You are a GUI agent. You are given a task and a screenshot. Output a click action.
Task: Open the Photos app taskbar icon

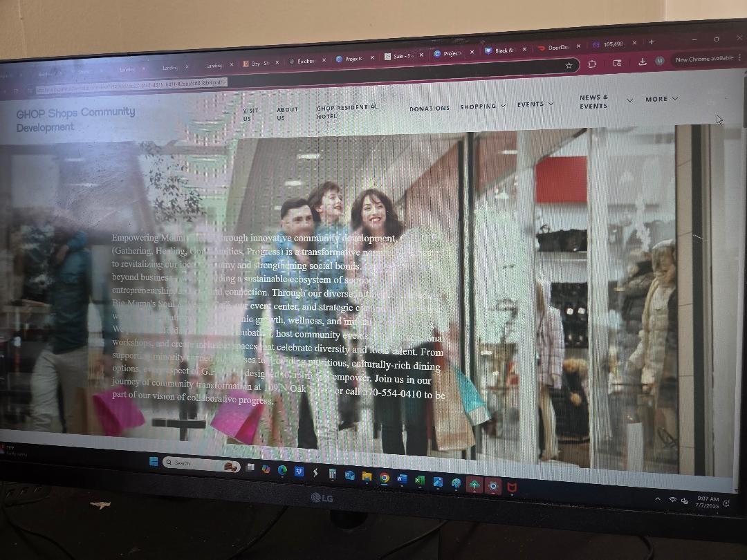tap(437, 482)
